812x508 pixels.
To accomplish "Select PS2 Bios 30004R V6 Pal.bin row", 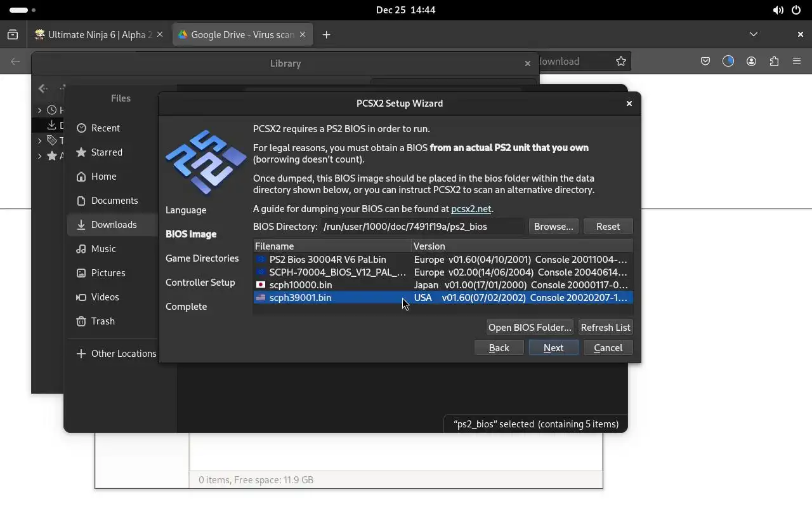I will coord(443,259).
